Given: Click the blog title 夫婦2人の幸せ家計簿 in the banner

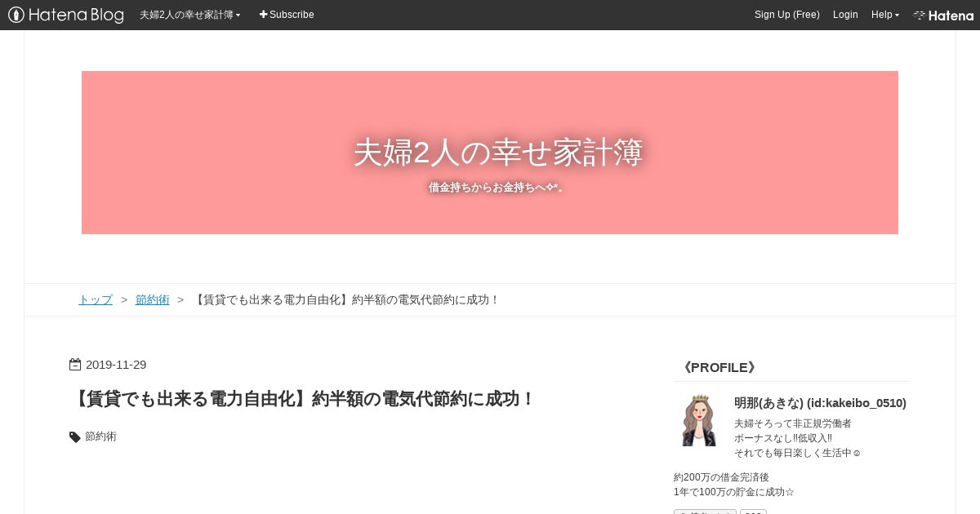Looking at the screenshot, I should 498,153.
